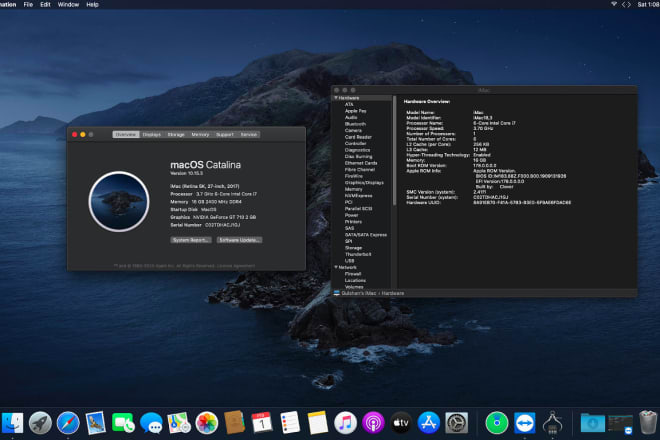660x440 pixels.
Task: Switch to the Overview tab
Action: [x=126, y=135]
